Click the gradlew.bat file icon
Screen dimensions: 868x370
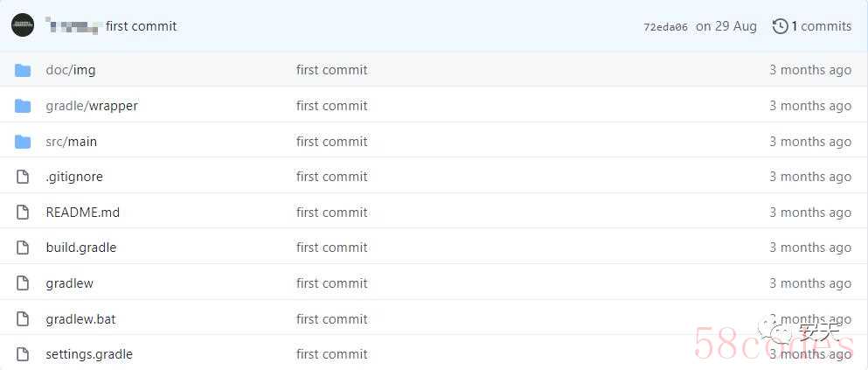click(x=23, y=319)
